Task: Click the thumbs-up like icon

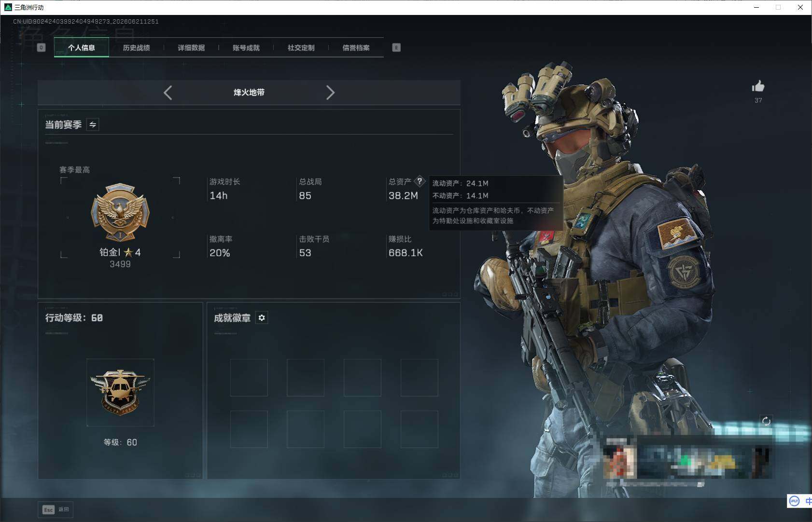Action: click(x=758, y=86)
